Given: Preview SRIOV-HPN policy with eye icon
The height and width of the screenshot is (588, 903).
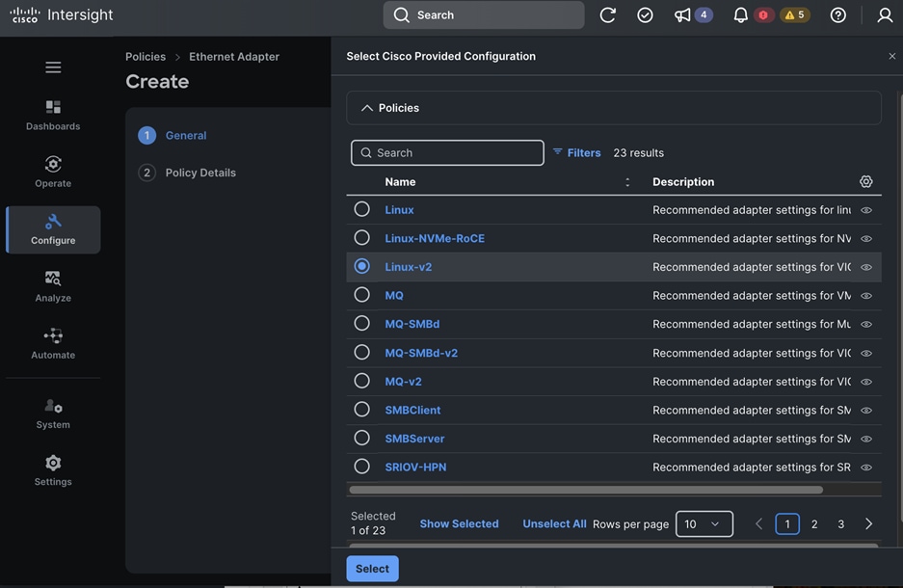Looking at the screenshot, I should point(866,468).
